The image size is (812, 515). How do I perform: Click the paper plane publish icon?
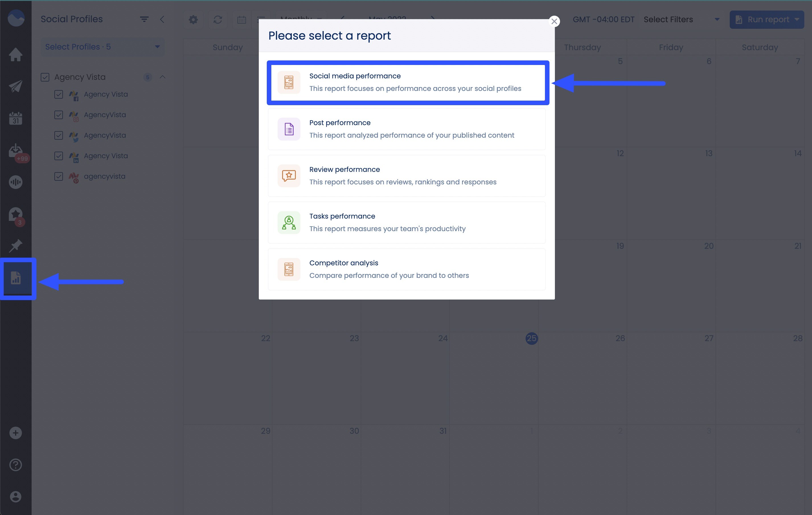click(x=15, y=86)
